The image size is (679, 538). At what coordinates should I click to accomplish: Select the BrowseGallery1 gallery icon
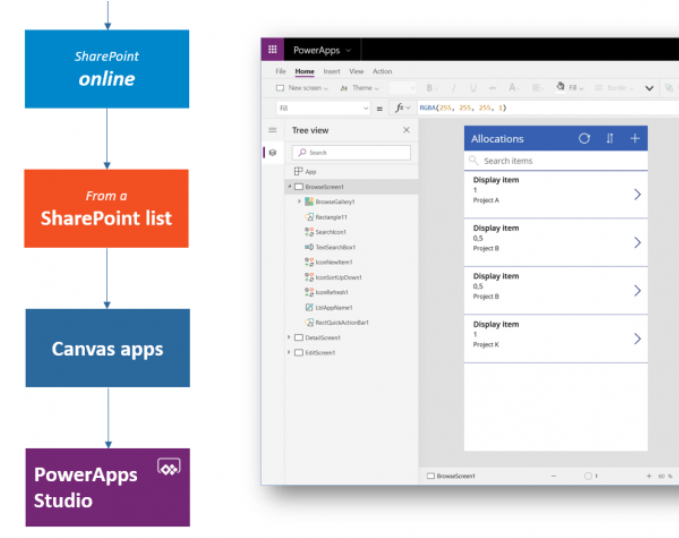pyautogui.click(x=309, y=201)
